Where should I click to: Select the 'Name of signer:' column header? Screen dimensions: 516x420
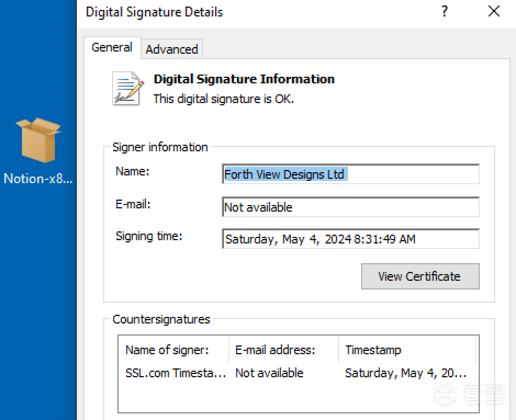[173, 350]
